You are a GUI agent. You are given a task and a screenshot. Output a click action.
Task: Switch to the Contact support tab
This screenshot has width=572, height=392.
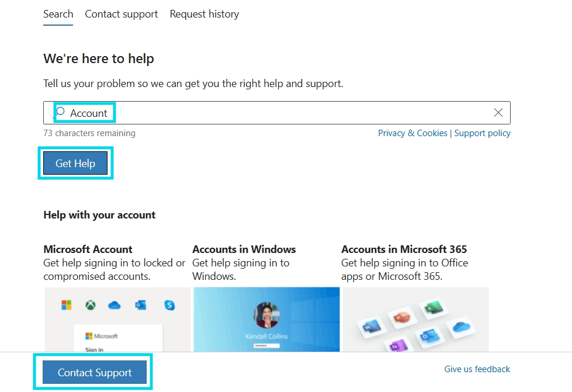(121, 14)
